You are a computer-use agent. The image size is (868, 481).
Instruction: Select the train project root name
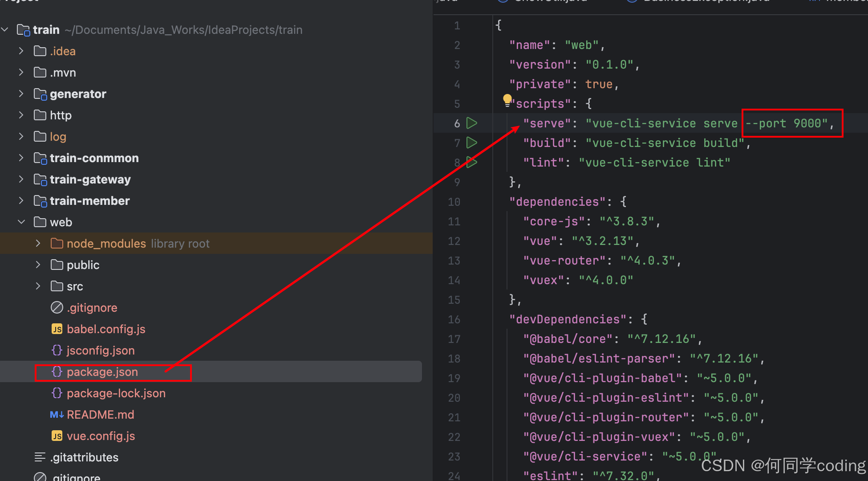click(x=46, y=30)
